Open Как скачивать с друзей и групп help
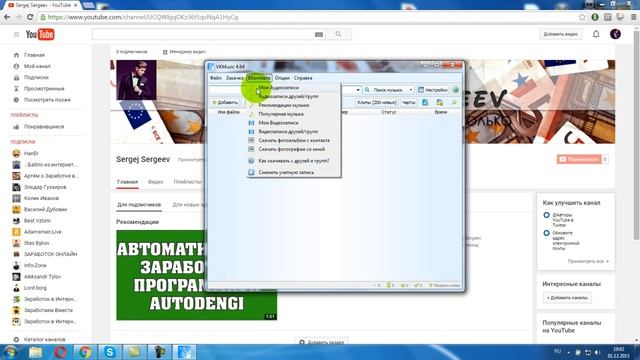Image resolution: width=640 pixels, height=360 pixels. pyautogui.click(x=294, y=161)
